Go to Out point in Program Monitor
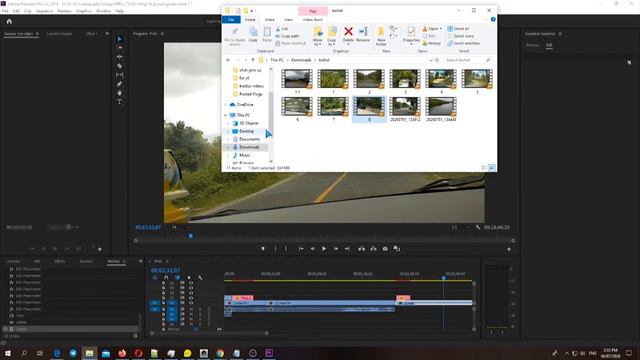640x360 pixels. 347,249
